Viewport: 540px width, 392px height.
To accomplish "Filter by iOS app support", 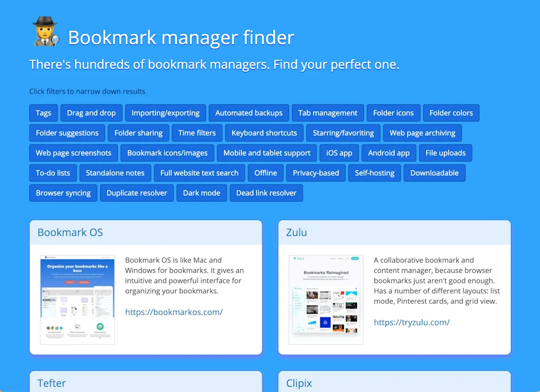I will 339,152.
